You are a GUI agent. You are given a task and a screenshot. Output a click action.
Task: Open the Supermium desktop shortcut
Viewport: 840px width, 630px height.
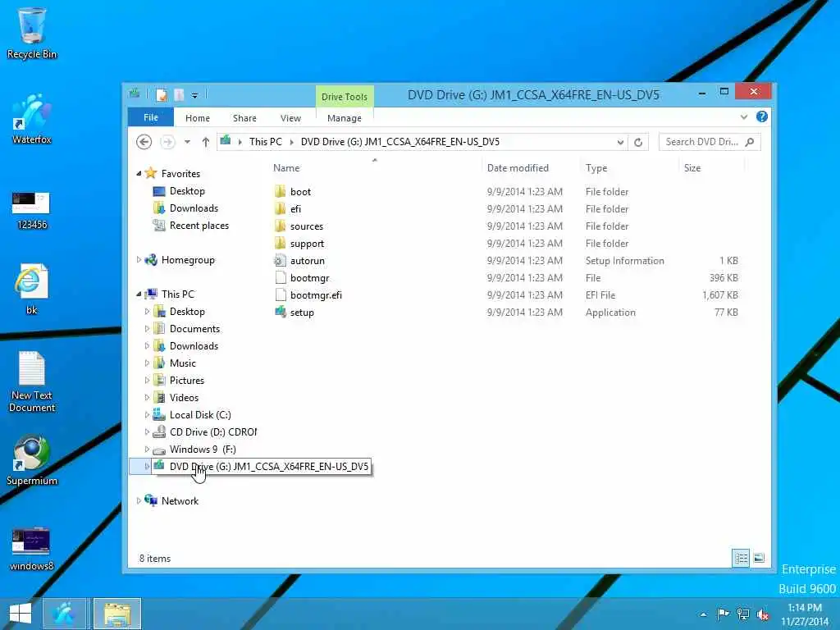(32, 459)
